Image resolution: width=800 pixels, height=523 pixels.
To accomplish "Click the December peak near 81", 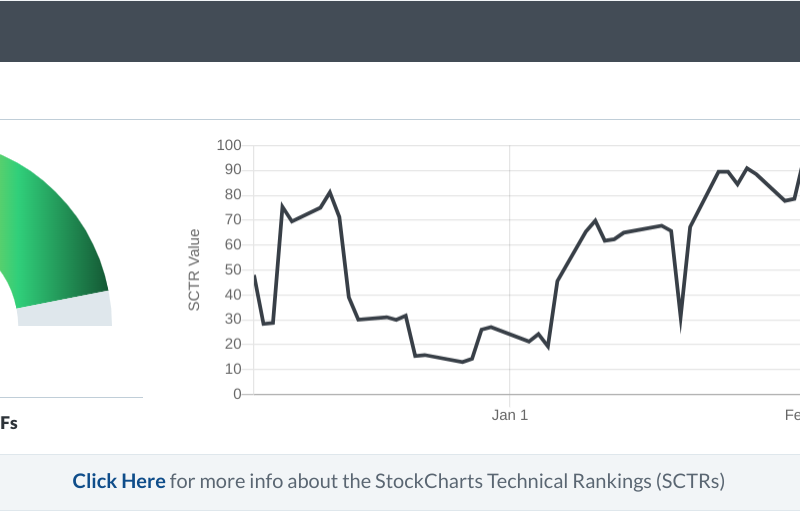I will [330, 192].
